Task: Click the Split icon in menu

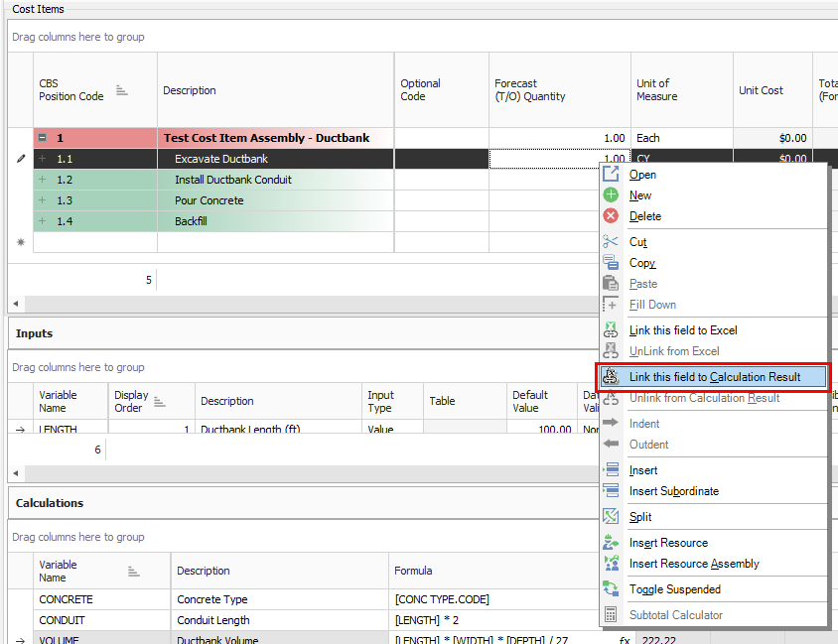Action: click(x=611, y=517)
